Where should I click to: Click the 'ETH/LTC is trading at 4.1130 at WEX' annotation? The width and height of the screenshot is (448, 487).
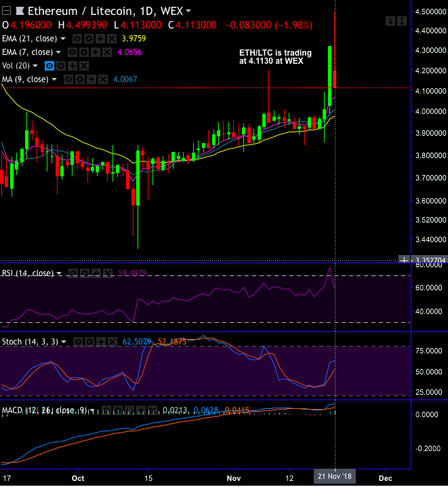tap(275, 57)
